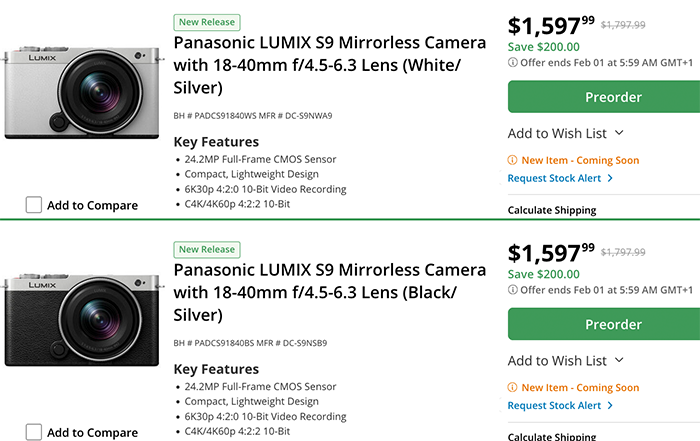Expand Add to Wish List for White/Silver camera
Image resolution: width=700 pixels, height=441 pixels.
565,133
